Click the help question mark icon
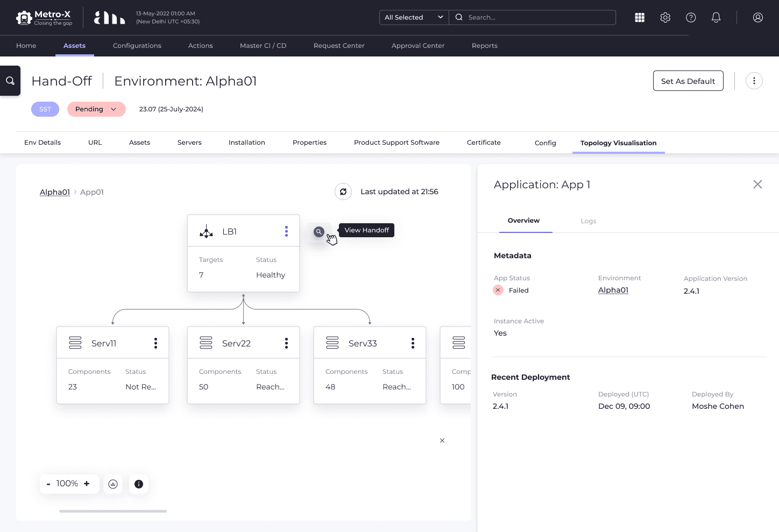 [691, 18]
